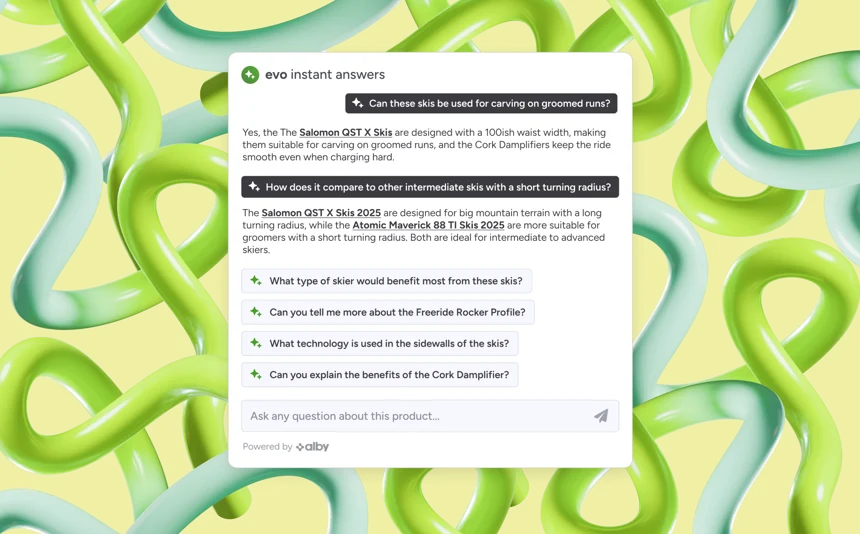Ask what type of skier benefits most
This screenshot has height=534, width=860.
(x=386, y=281)
